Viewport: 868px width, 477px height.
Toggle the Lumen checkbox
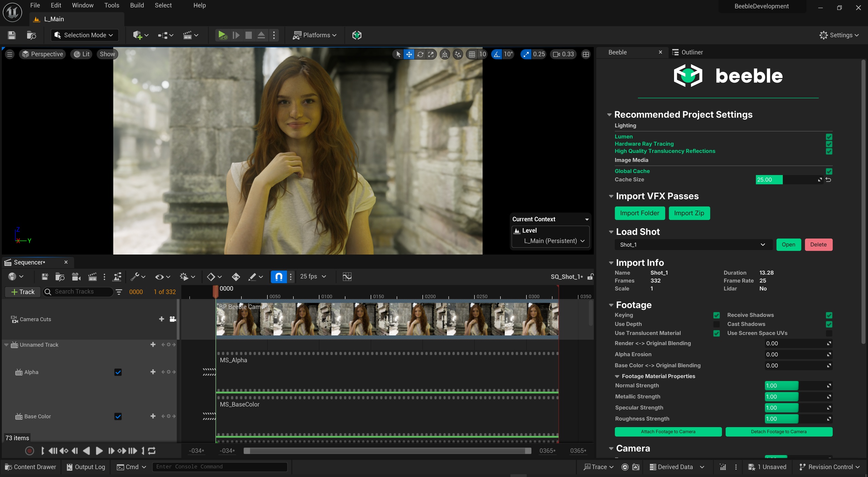pyautogui.click(x=829, y=137)
